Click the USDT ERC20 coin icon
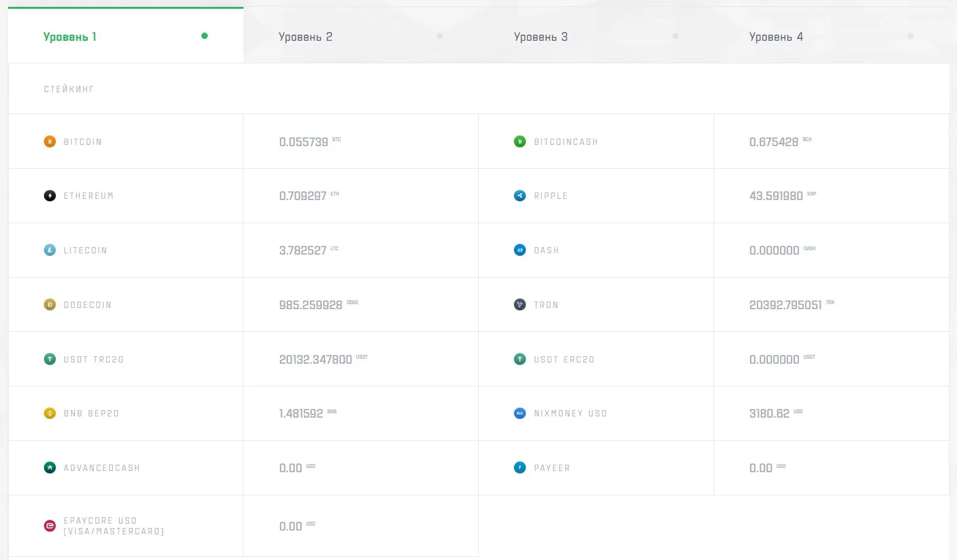 520,359
